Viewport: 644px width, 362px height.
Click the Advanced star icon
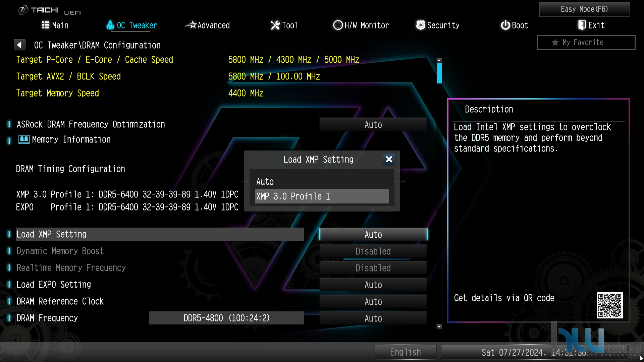point(191,25)
